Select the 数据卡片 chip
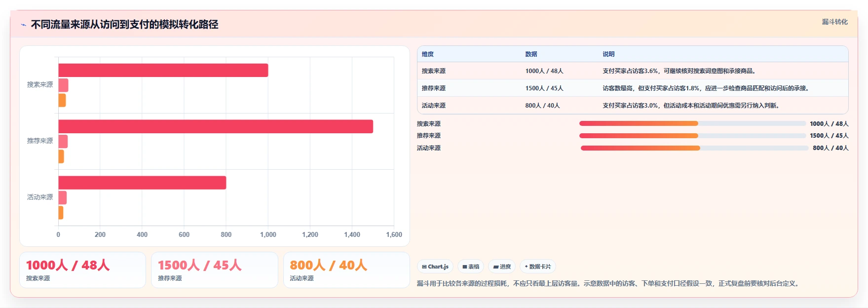Viewport: 868px width, 308px height. point(538,267)
